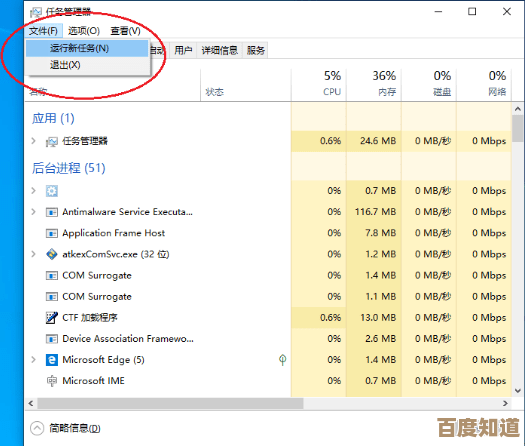
Task: Click the 简略信息 collapse arrow icon
Action: tap(37, 428)
